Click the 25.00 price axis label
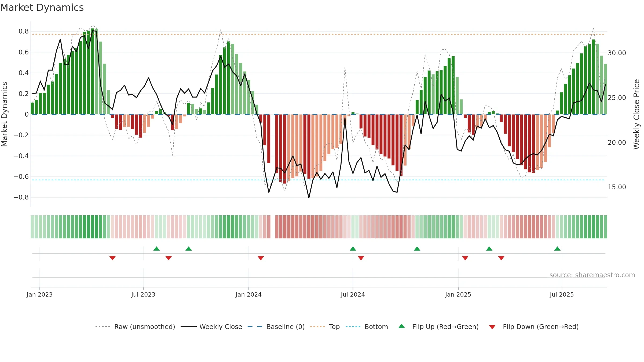 (x=617, y=98)
